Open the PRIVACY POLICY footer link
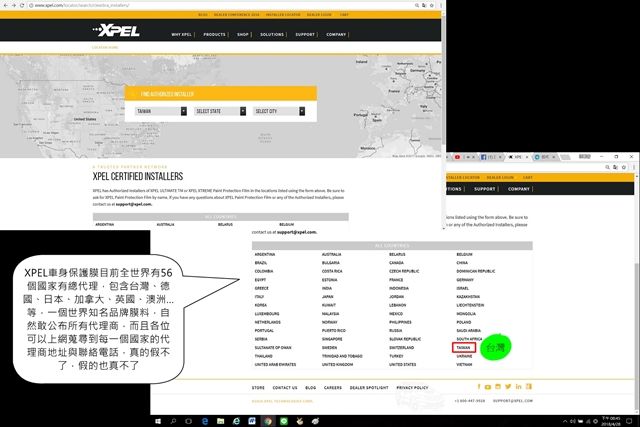Image resolution: width=640 pixels, height=427 pixels. (412, 388)
